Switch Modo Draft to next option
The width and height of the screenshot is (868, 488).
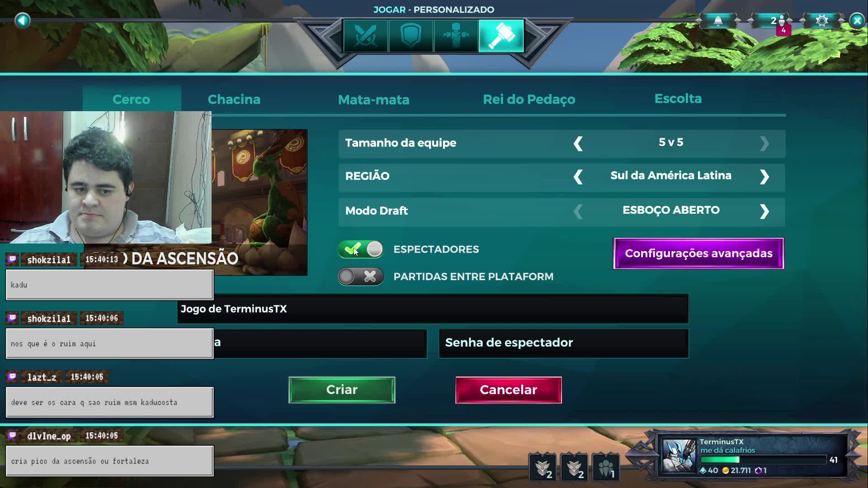764,211
